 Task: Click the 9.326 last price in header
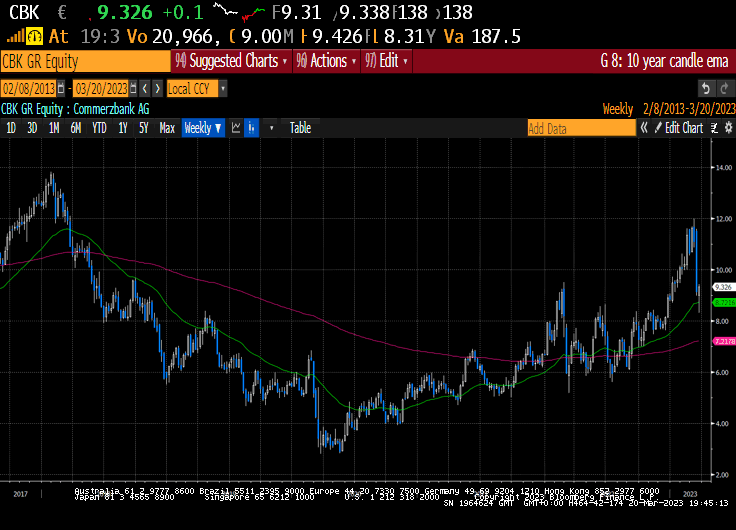tap(125, 12)
